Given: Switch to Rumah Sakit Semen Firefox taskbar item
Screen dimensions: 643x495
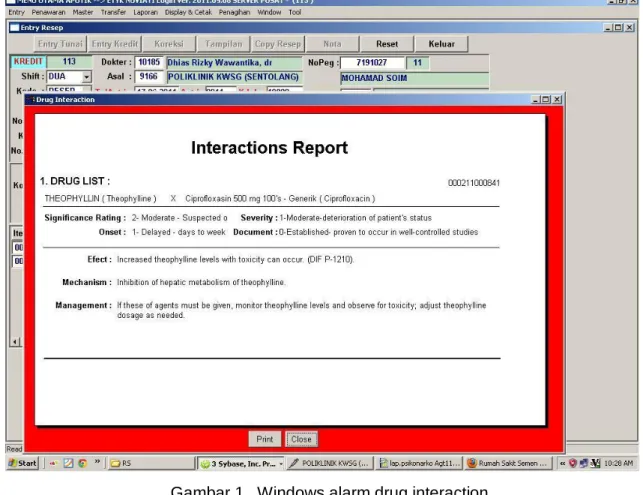Looking at the screenshot, I should coord(508,463).
